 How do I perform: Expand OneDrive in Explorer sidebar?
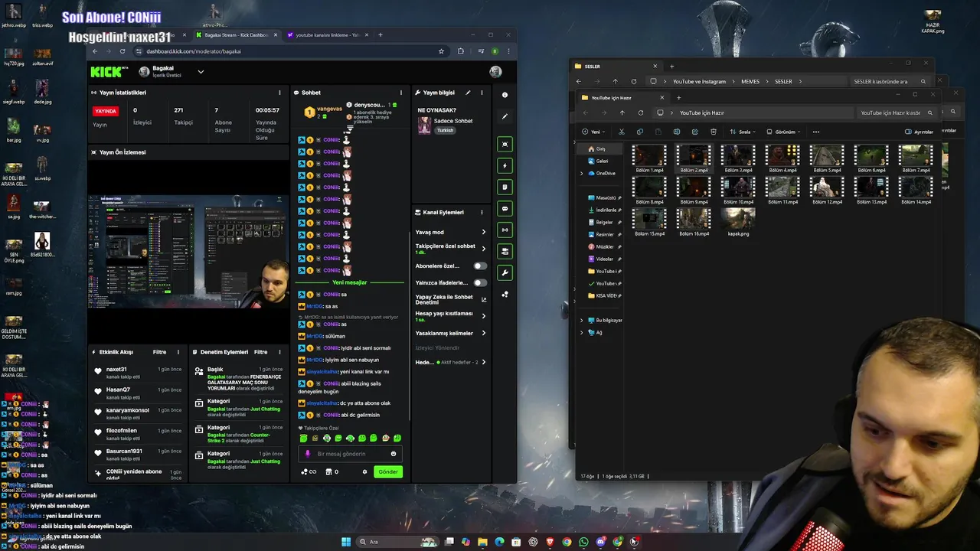582,173
